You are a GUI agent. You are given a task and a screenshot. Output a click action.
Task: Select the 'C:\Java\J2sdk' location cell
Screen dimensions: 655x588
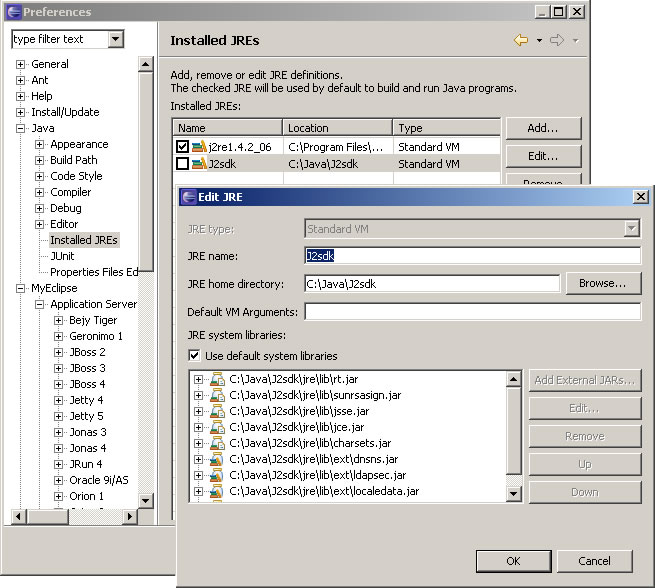coord(338,164)
